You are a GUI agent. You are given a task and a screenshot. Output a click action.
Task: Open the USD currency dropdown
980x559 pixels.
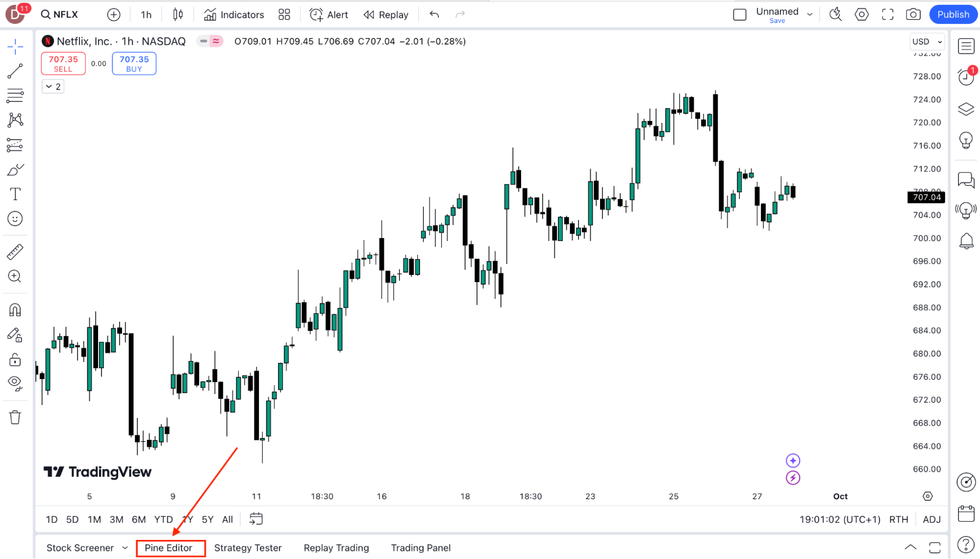pyautogui.click(x=927, y=42)
